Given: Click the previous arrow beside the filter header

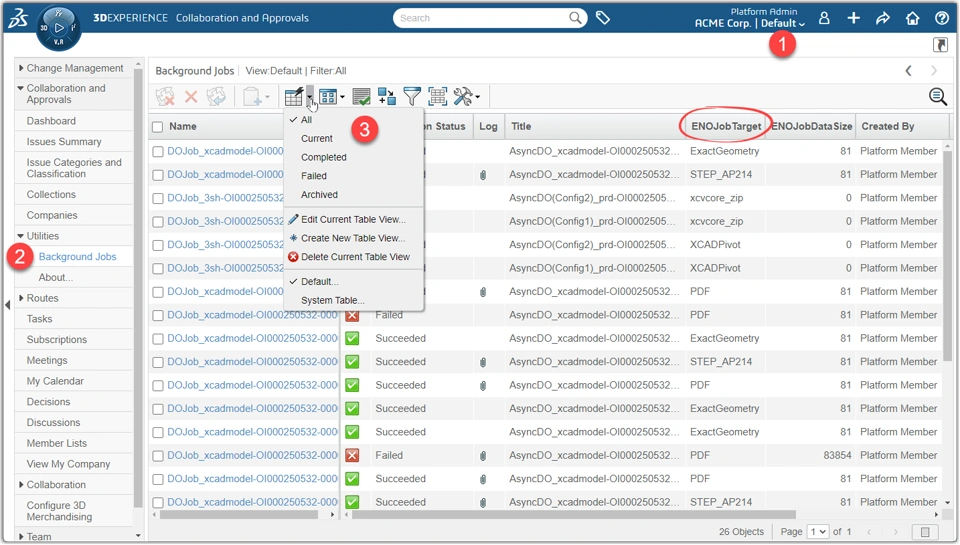Looking at the screenshot, I should click(x=909, y=70).
